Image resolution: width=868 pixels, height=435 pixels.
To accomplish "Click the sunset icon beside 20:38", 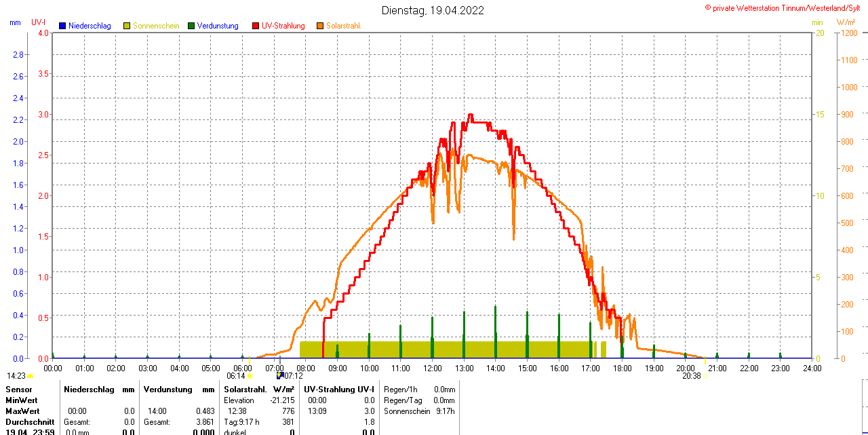I will click(706, 376).
